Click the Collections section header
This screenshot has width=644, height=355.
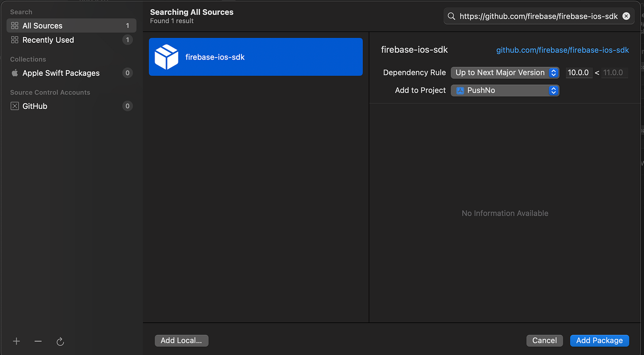click(28, 59)
